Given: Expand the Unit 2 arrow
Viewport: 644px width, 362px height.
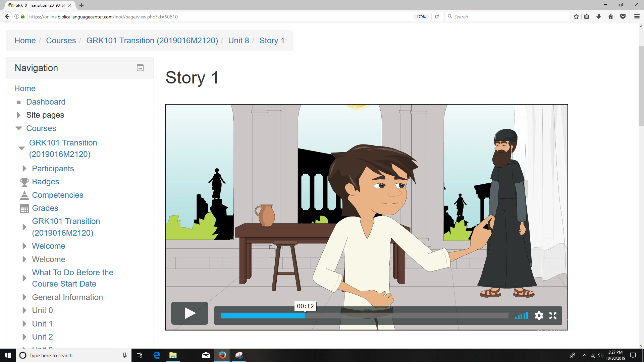Looking at the screenshot, I should click(24, 337).
